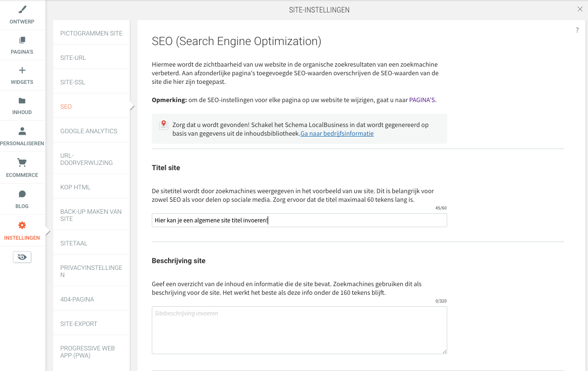Open the Inhoud folder icon
This screenshot has height=371, width=588.
(22, 101)
